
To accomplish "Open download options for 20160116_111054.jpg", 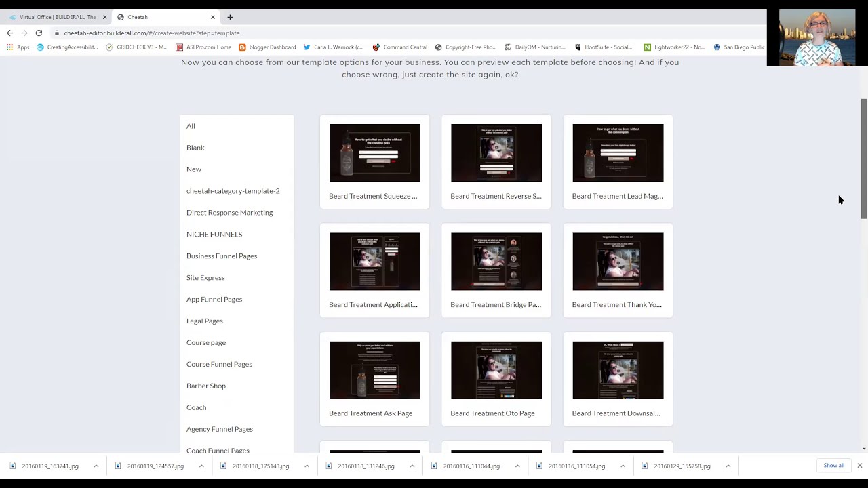I will (x=623, y=466).
